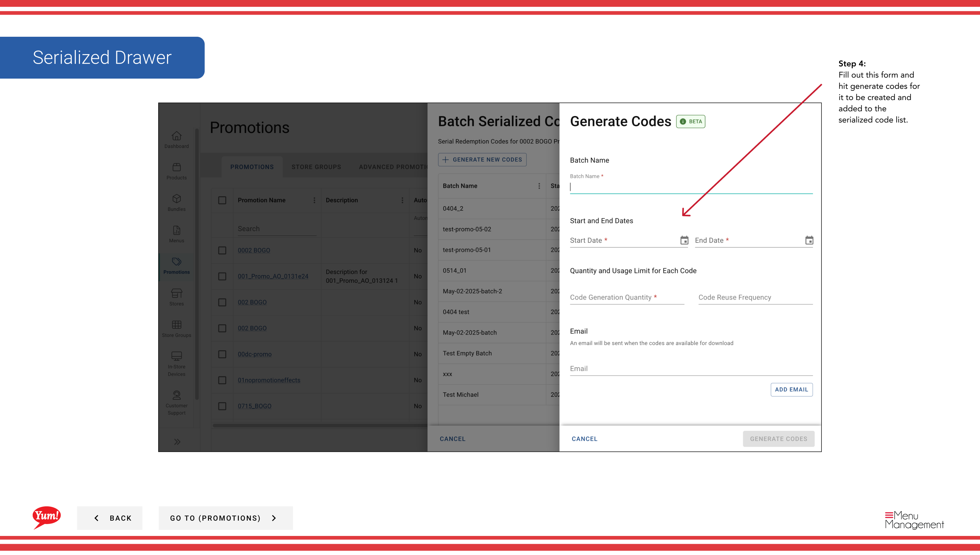This screenshot has width=980, height=555.
Task: Select batch row 'test-promo-05-01'
Action: click(499, 250)
